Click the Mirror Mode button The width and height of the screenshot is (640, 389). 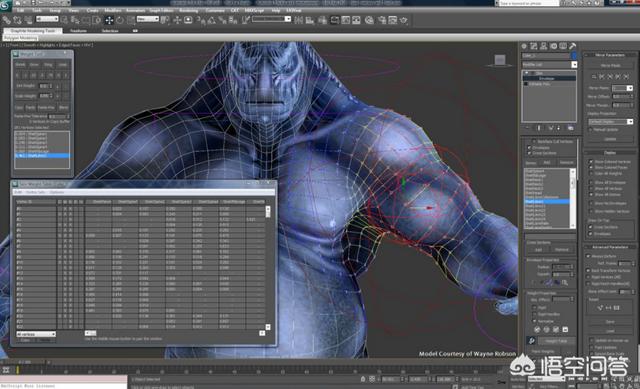pyautogui.click(x=610, y=65)
